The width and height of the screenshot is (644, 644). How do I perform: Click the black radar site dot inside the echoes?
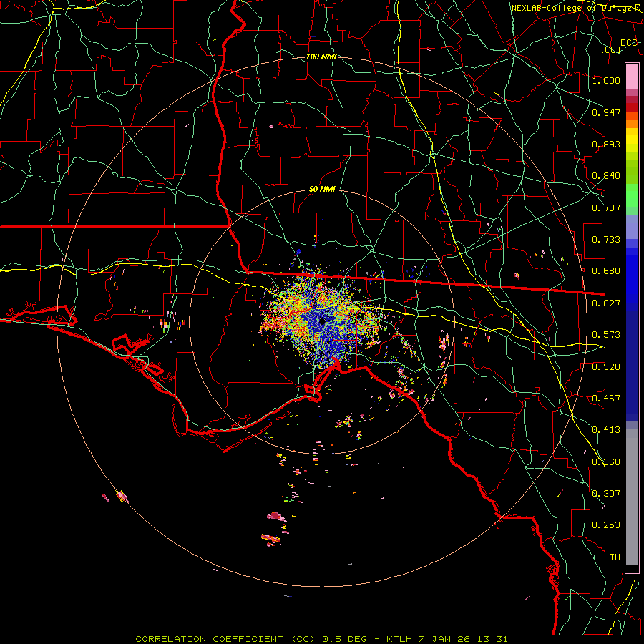(323, 322)
